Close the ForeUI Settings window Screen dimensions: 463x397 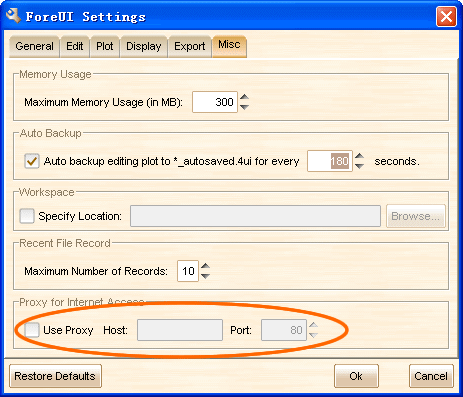(x=446, y=16)
